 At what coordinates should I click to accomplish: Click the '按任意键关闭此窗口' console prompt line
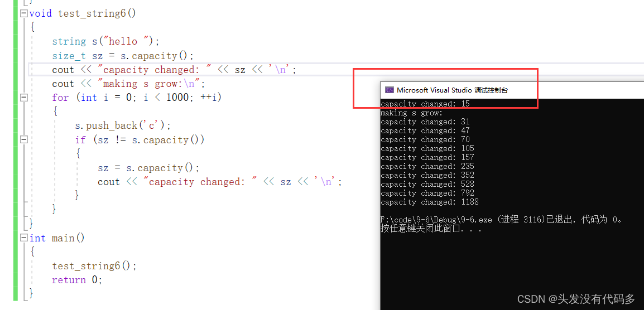click(x=430, y=229)
